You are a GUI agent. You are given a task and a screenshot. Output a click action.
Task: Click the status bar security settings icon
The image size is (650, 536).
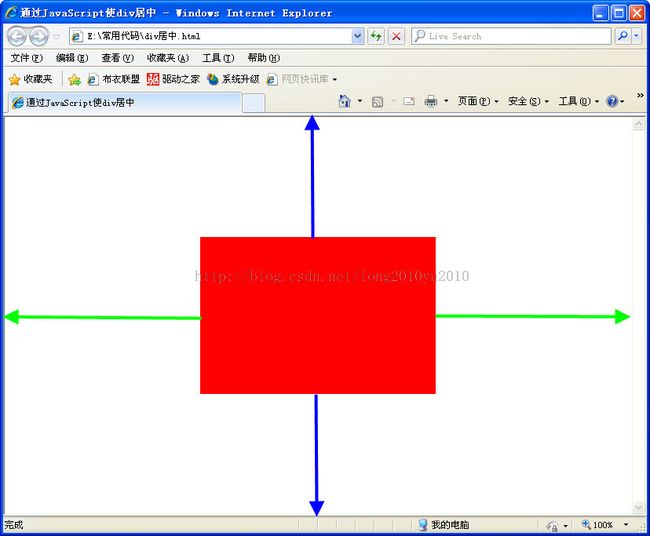pos(552,526)
